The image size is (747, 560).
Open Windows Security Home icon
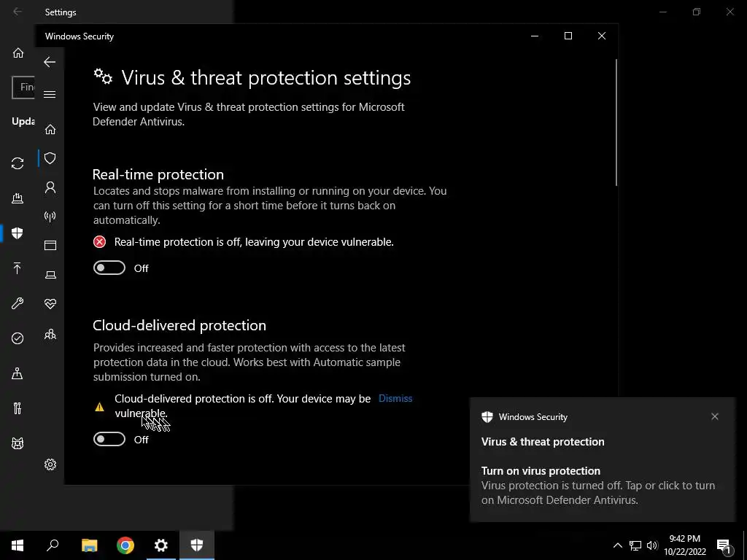50,130
